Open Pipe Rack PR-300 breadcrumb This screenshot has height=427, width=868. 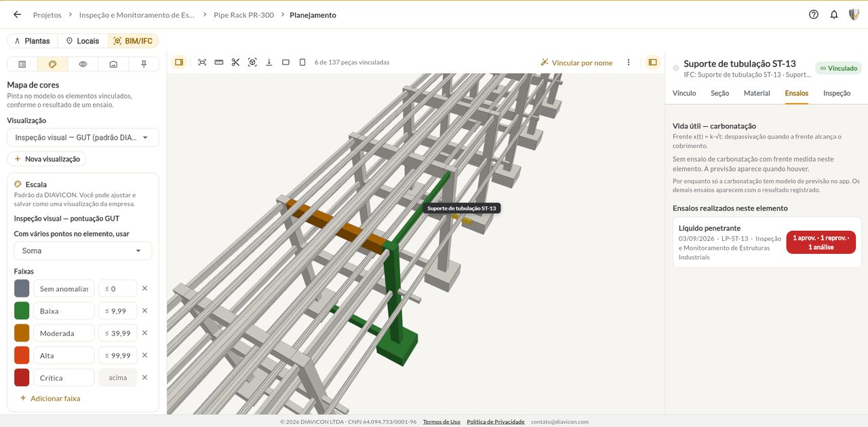[x=243, y=14]
